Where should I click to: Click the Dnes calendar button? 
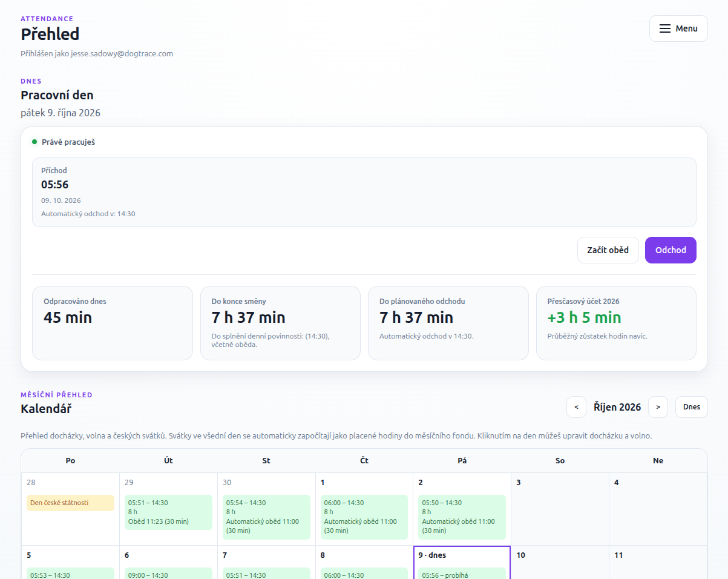tap(692, 407)
